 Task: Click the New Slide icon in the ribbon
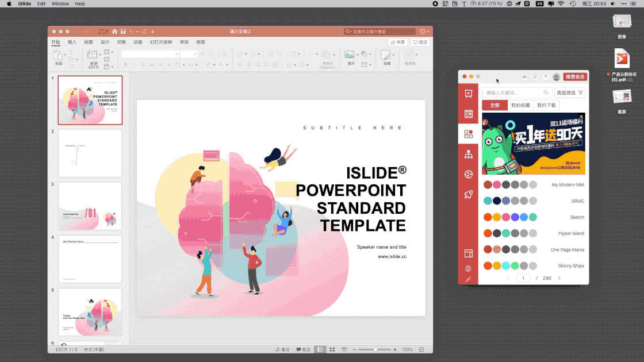[x=93, y=55]
